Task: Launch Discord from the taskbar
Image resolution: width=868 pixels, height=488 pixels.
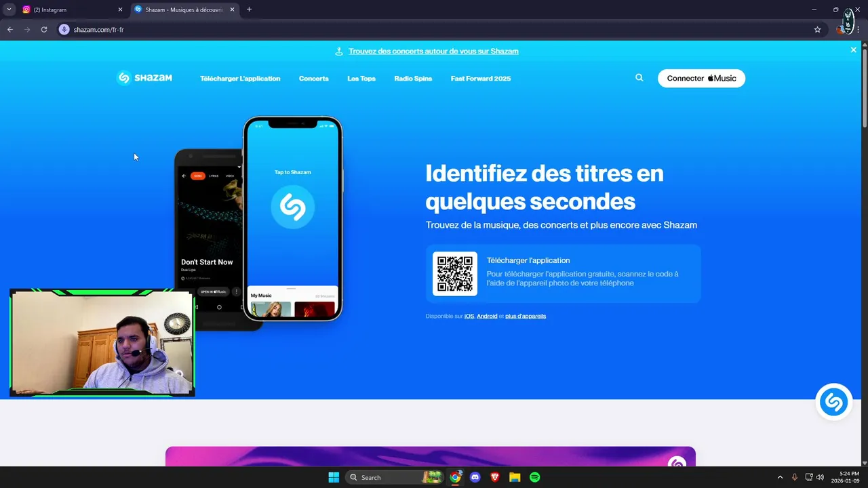Action: pos(475,477)
